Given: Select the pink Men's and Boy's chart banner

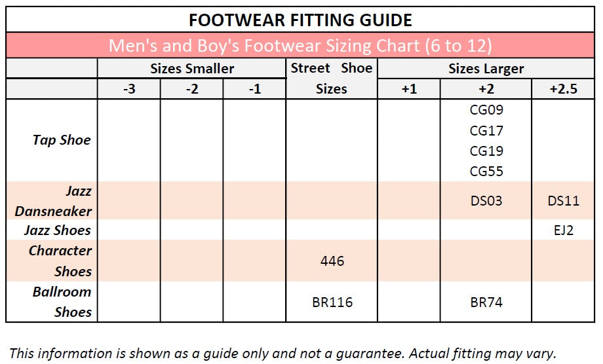Looking at the screenshot, I should click(300, 46).
